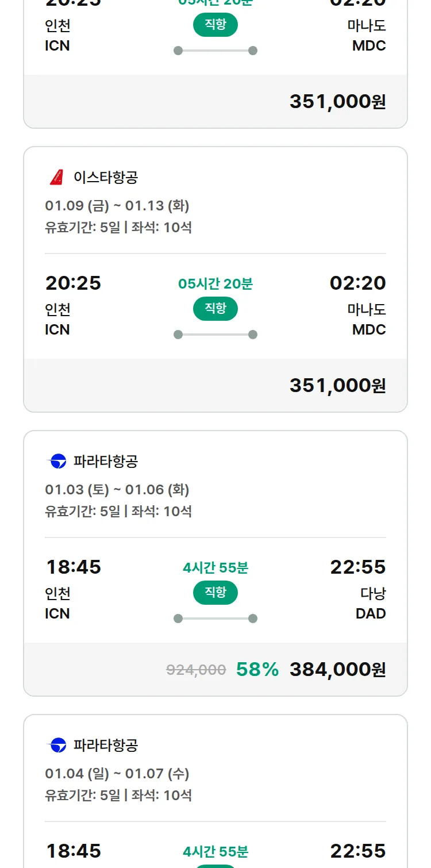Select the 01.09 (금) ~ 01.13 (화) date range
431x868 pixels.
pos(117,205)
